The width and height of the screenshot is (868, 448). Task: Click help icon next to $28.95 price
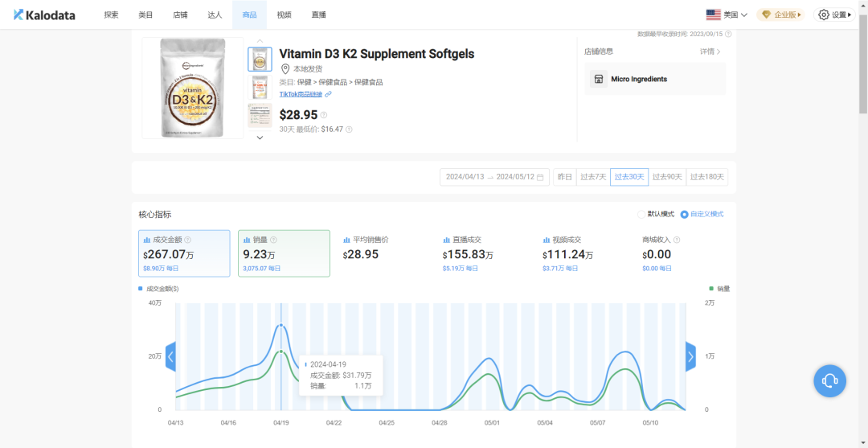pos(324,115)
